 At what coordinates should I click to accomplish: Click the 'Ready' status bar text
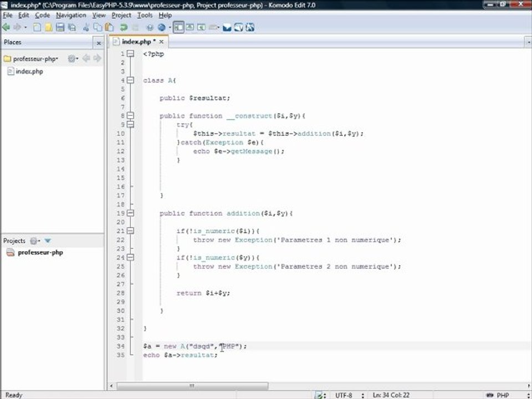[14, 395]
